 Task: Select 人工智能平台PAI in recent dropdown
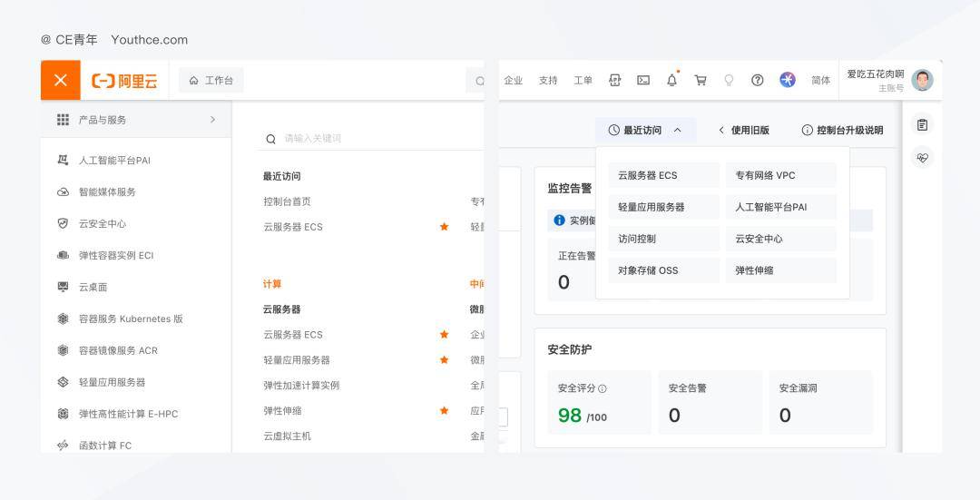781,207
